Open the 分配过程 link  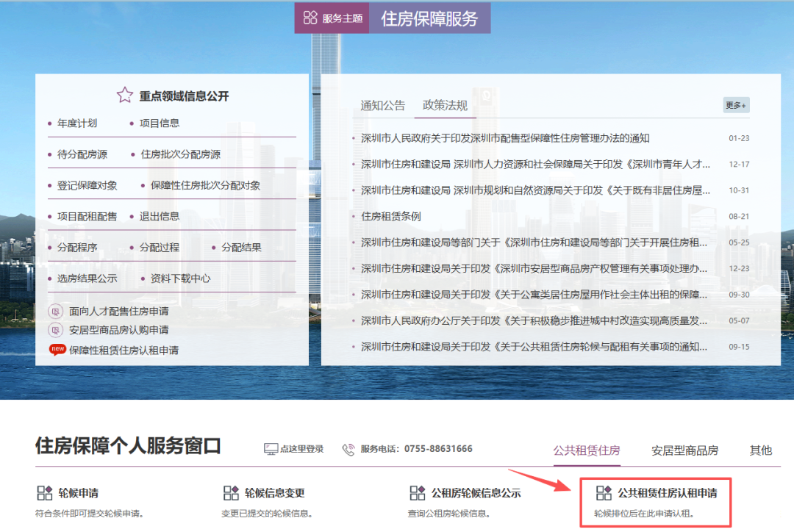[160, 248]
